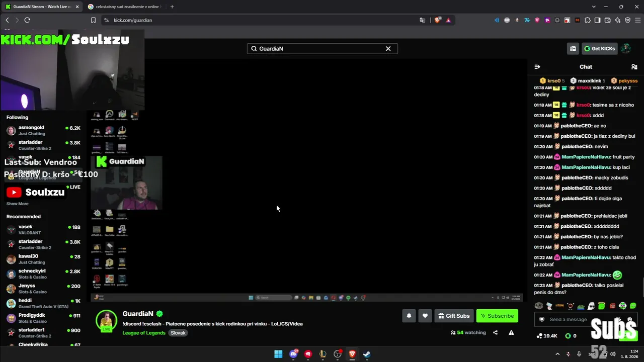
Task: Open schneckyirl Slots & Casino channel
Action: 43,274
